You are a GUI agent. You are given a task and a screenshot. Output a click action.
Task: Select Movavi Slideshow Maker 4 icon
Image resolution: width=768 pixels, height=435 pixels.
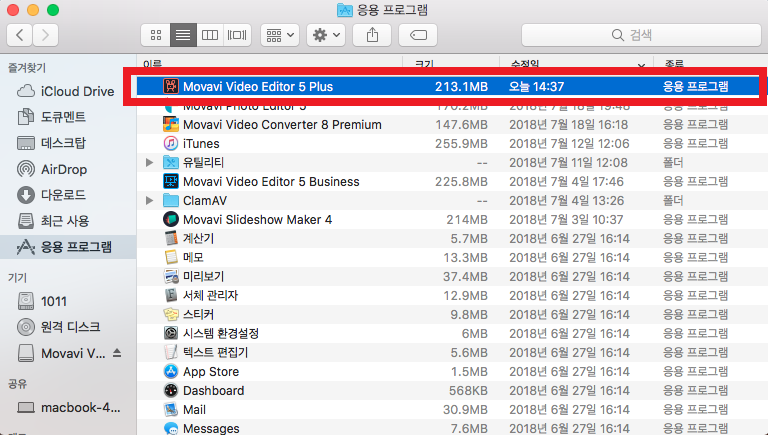[170, 219]
